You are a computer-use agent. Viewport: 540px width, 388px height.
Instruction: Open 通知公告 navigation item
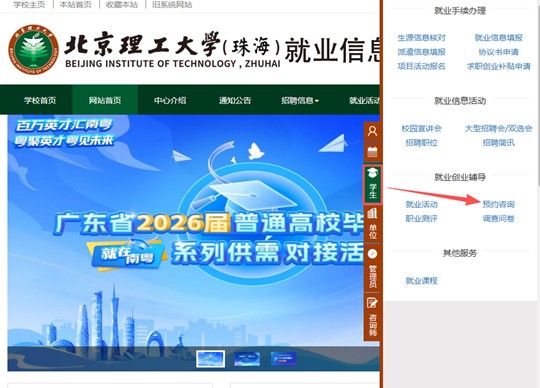(235, 100)
